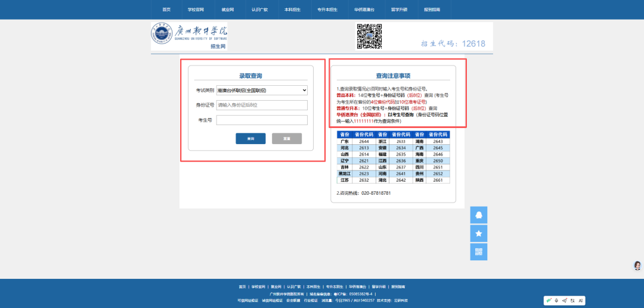Open the footer 留学升硕 link
Viewport: 644px width, 308px height.
click(x=379, y=287)
